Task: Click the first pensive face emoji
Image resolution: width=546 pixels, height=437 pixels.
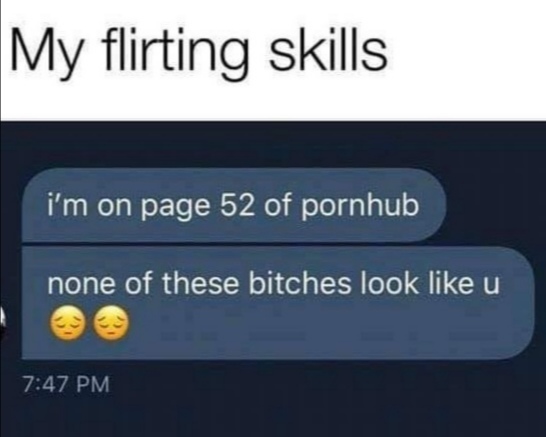Action: coord(68,323)
